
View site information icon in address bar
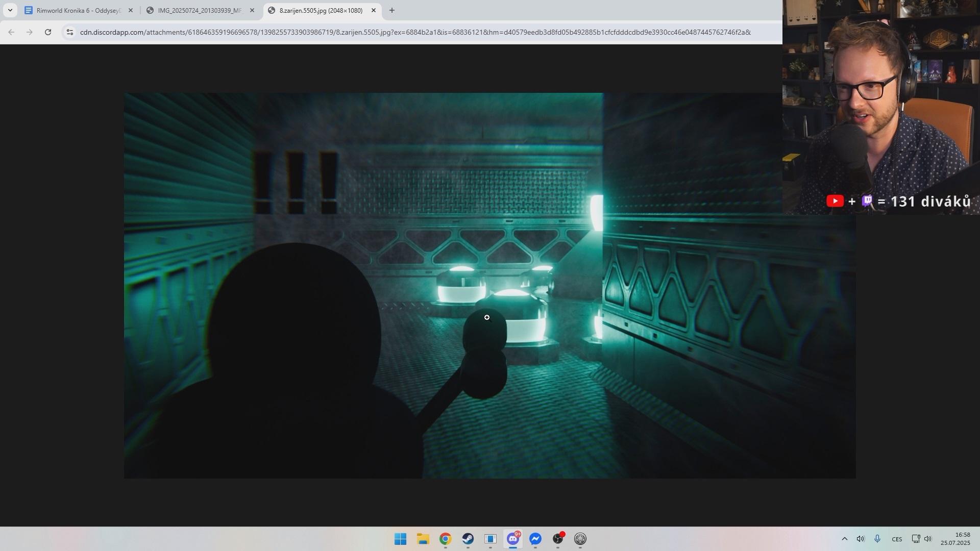70,32
